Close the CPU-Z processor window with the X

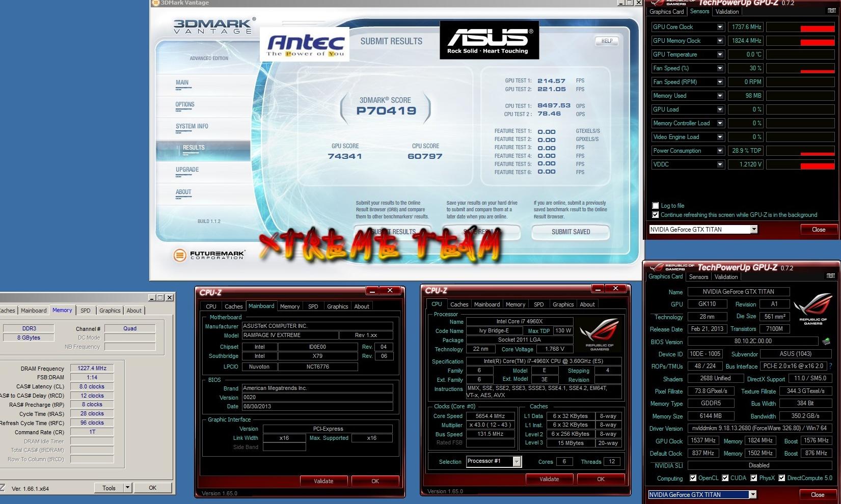[x=615, y=289]
